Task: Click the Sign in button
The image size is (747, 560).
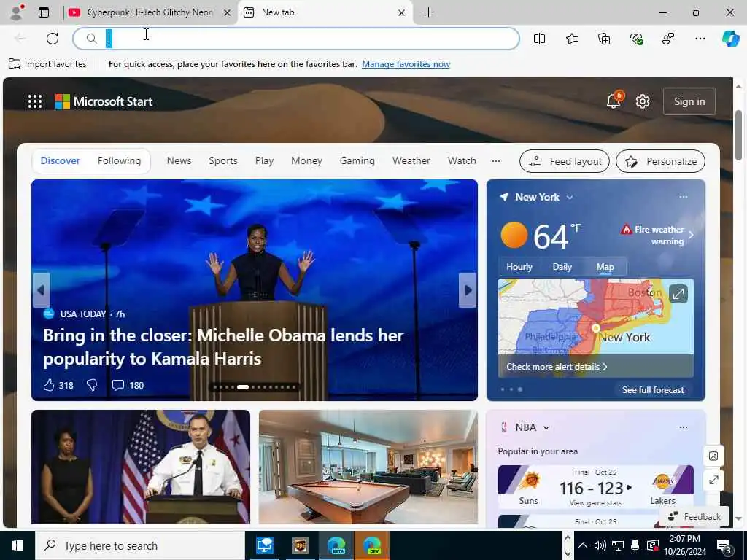Action: point(689,101)
